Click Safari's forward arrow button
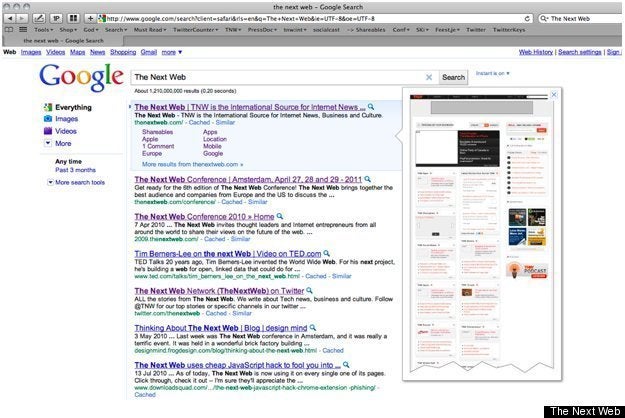 pyautogui.click(x=22, y=18)
